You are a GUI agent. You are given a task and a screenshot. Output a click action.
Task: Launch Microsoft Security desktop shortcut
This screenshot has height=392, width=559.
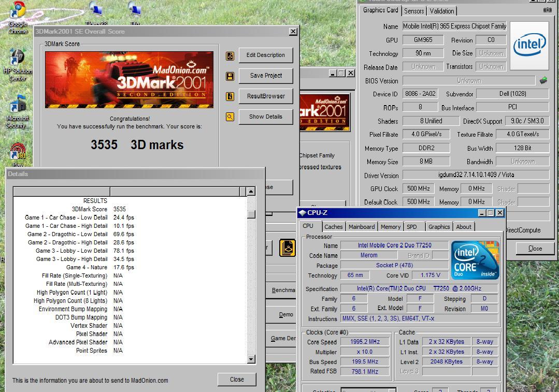(17, 111)
